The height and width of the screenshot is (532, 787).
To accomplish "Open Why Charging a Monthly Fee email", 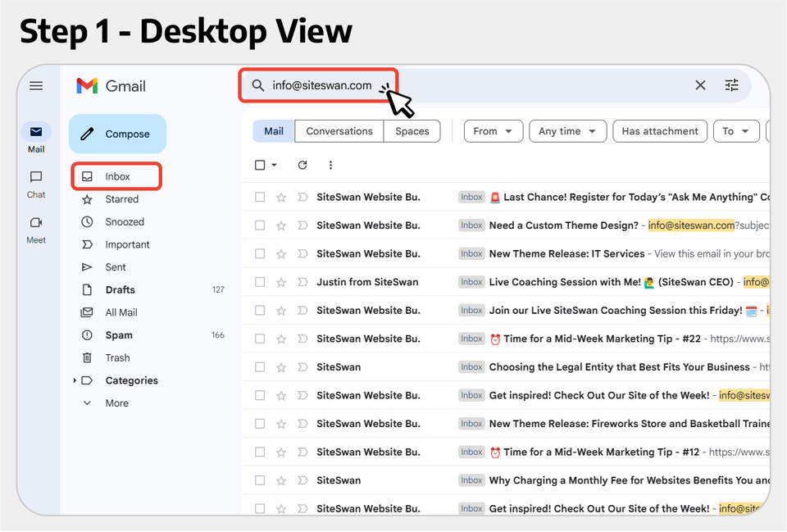I will (x=507, y=480).
